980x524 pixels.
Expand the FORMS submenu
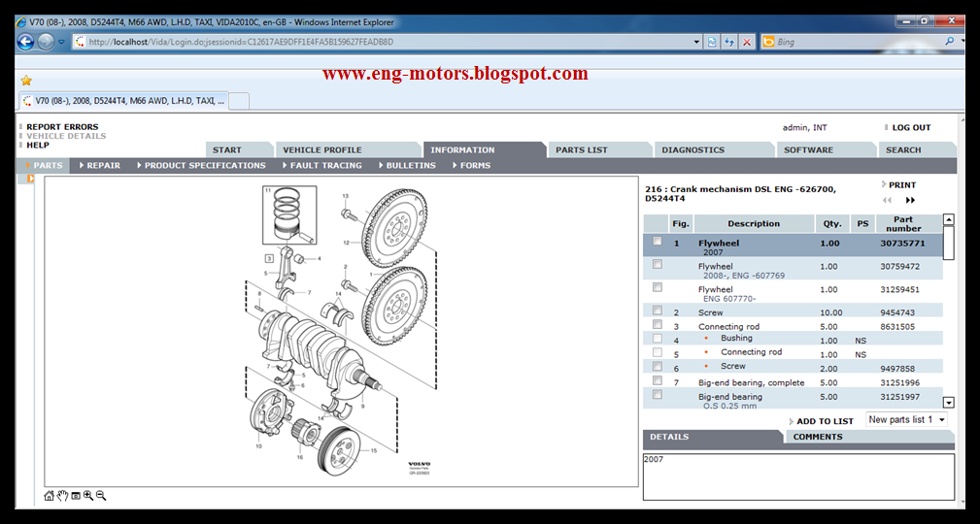(471, 166)
